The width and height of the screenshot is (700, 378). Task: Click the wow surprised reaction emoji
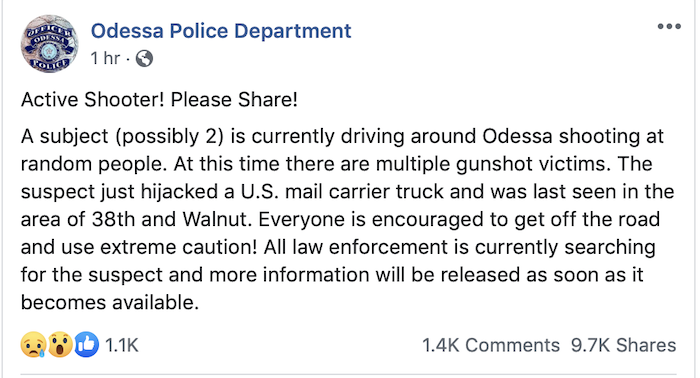pos(60,345)
